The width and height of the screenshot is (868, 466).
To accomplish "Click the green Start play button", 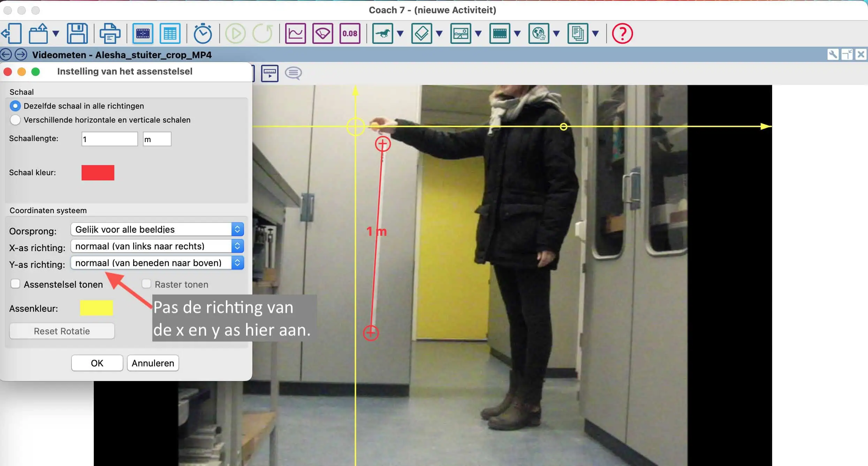I will [x=235, y=33].
